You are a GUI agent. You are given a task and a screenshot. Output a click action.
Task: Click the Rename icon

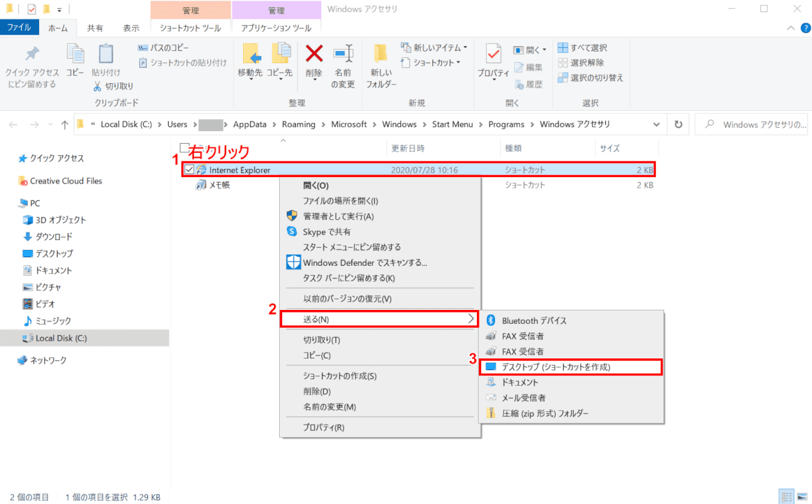pos(343,54)
